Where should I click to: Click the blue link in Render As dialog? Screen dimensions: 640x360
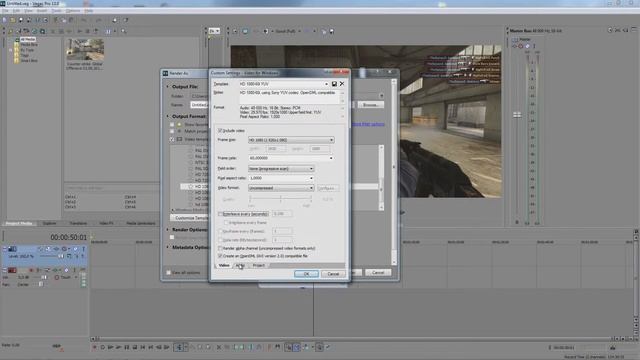pyautogui.click(x=368, y=124)
